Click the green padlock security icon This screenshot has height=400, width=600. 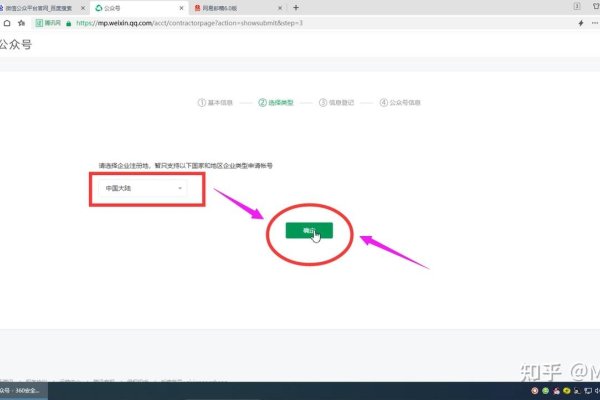click(68, 23)
